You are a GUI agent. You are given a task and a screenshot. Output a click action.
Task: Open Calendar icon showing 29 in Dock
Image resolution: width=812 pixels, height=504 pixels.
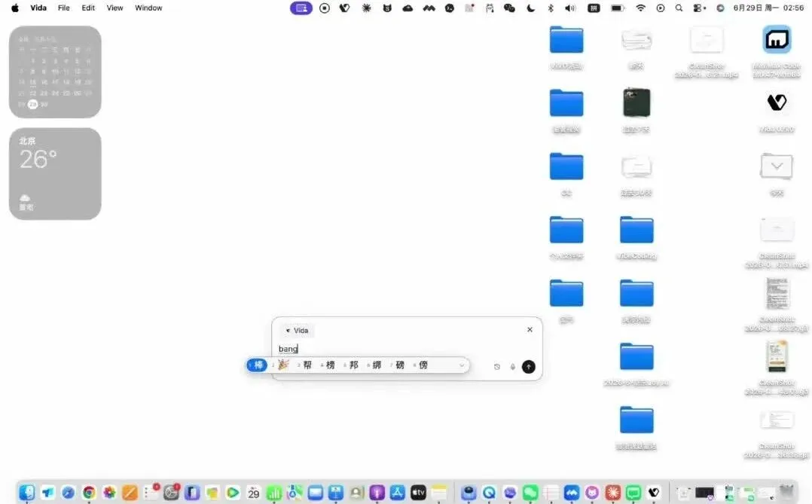[x=253, y=492]
